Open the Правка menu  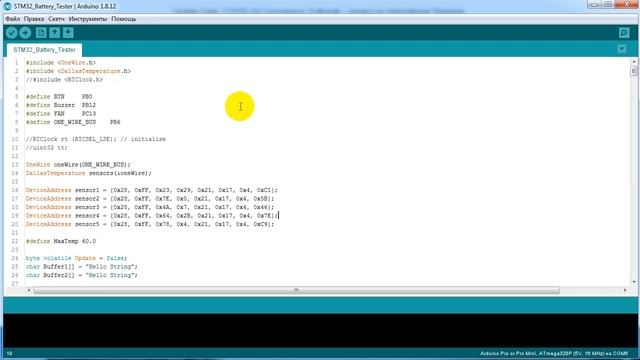34,19
